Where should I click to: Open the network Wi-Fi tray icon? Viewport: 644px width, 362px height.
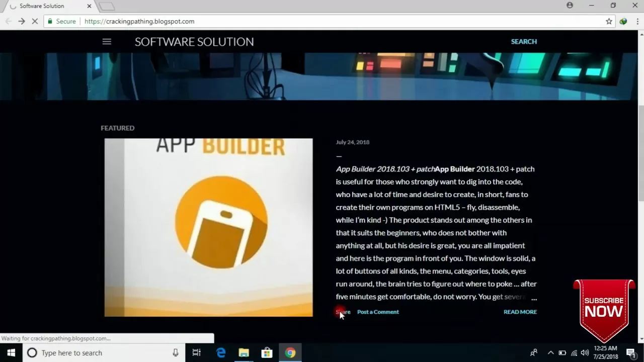(x=574, y=353)
